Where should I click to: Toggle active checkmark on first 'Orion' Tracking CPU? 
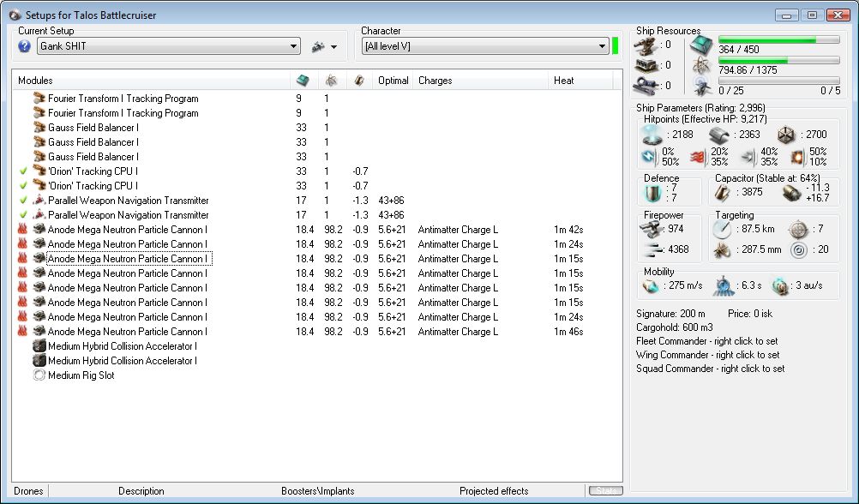(x=23, y=171)
